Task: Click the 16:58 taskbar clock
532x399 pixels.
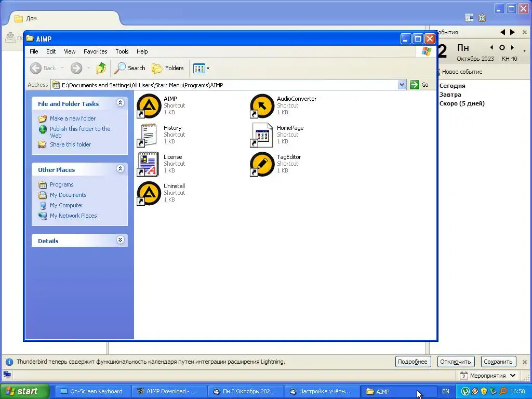Action: (517, 392)
